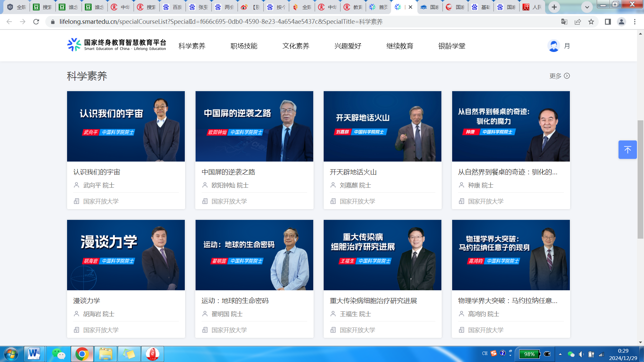
Task: Click the page vertical scrollbar thumb
Action: point(640,179)
